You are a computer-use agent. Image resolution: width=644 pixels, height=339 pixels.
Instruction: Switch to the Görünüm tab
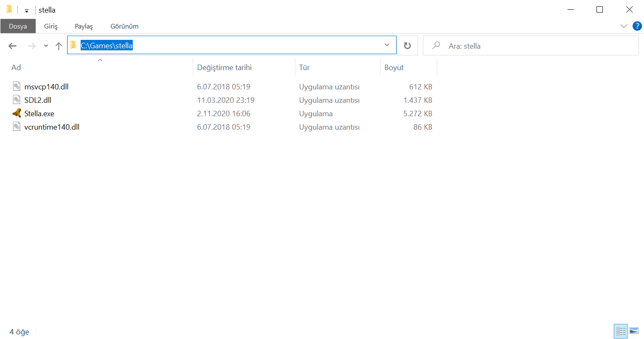pyautogui.click(x=124, y=26)
